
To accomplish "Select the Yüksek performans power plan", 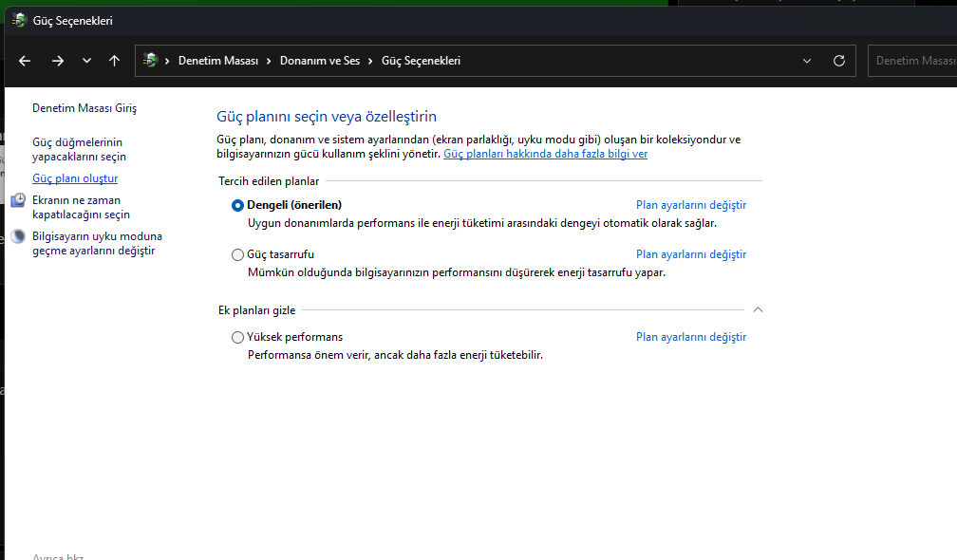I will click(x=237, y=337).
